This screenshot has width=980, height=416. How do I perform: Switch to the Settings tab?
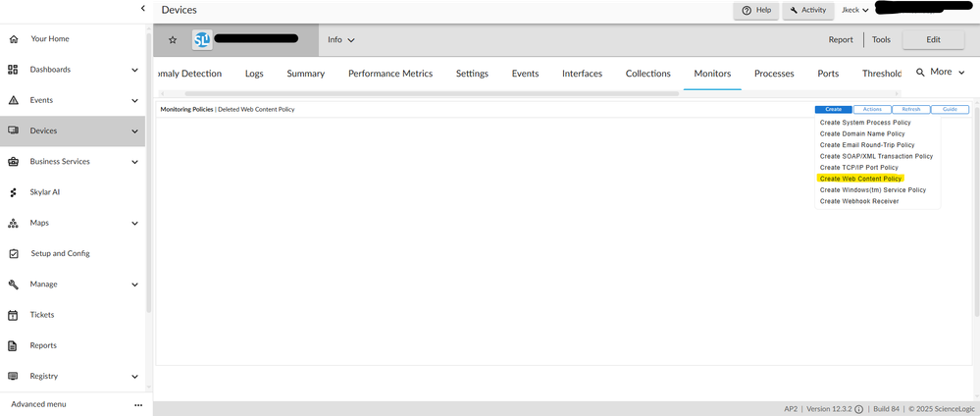click(x=472, y=74)
